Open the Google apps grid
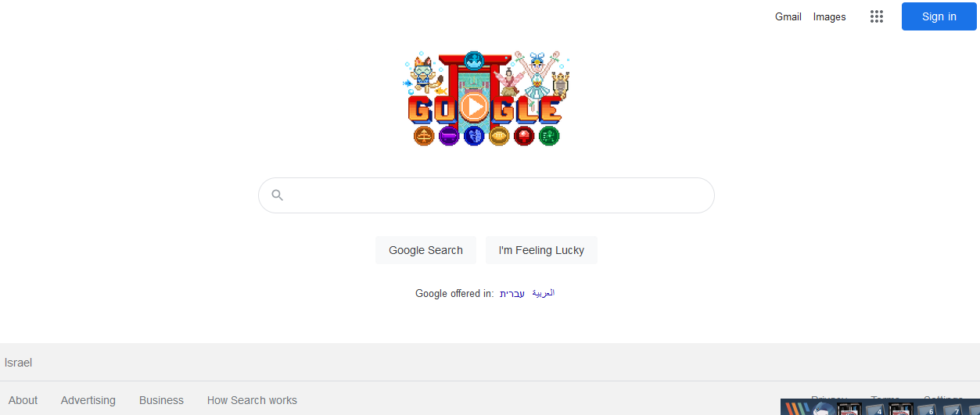 [x=877, y=16]
